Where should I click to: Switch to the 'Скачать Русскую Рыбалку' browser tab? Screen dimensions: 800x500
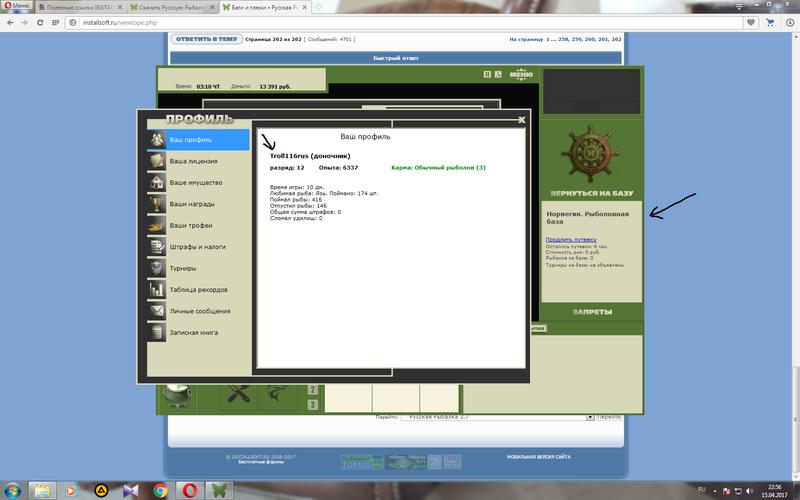point(171,7)
